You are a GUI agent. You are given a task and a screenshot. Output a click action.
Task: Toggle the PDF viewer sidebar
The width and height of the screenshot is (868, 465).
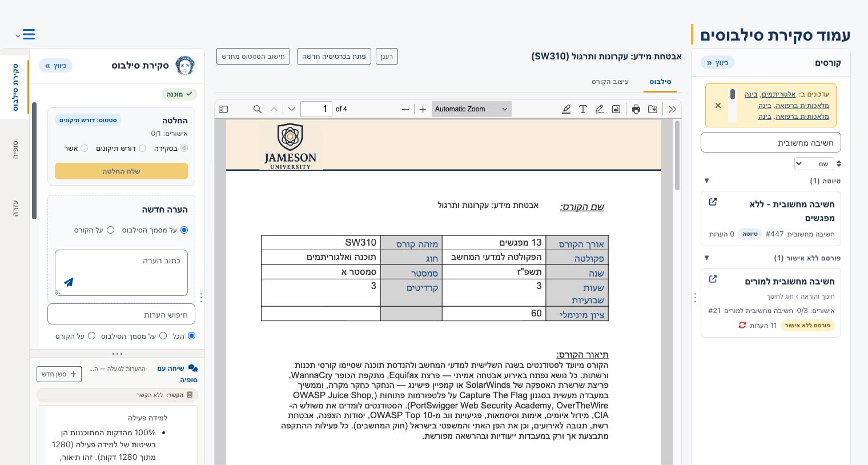pyautogui.click(x=223, y=109)
